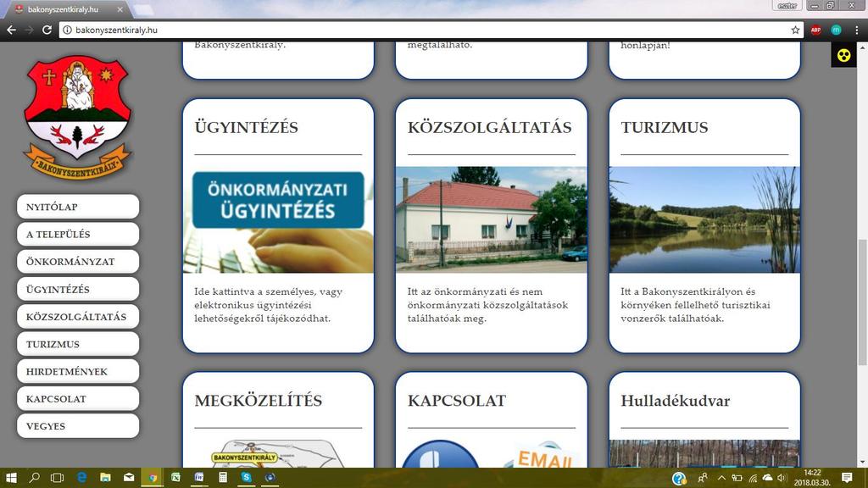Select KÖZSZOLGÁLTATÁS in the sidebar menu
Image resolution: width=868 pixels, height=488 pixels.
(x=78, y=317)
